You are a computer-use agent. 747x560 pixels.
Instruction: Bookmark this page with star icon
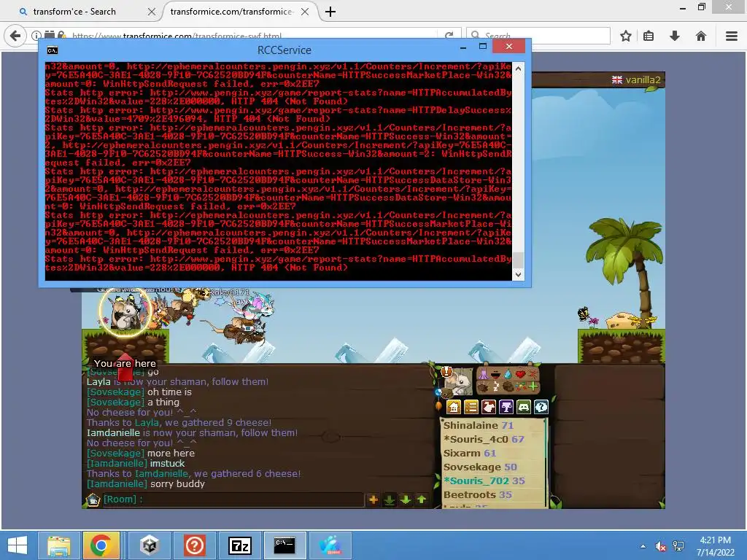[625, 36]
